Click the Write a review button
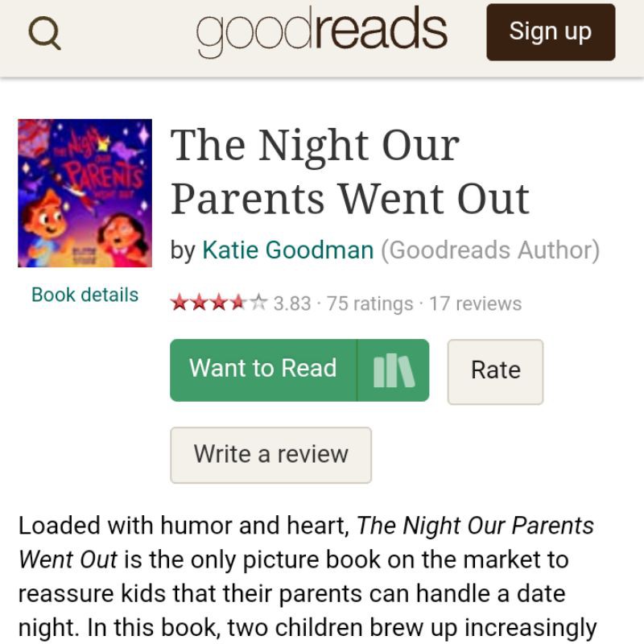The width and height of the screenshot is (644, 644). [270, 455]
